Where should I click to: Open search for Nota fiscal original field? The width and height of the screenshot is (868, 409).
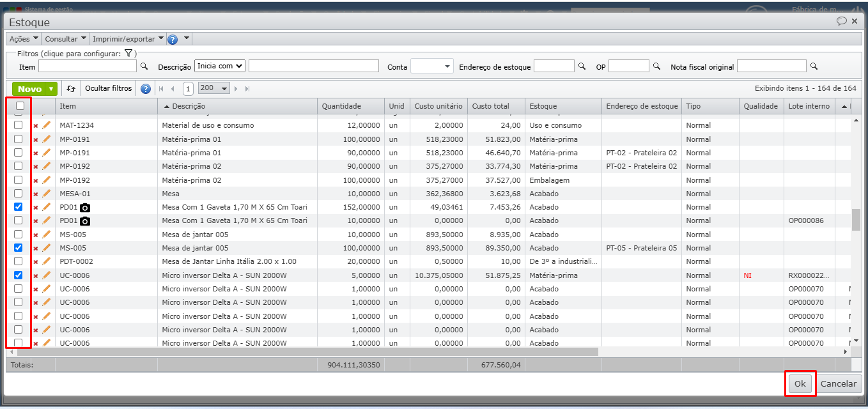pyautogui.click(x=814, y=66)
